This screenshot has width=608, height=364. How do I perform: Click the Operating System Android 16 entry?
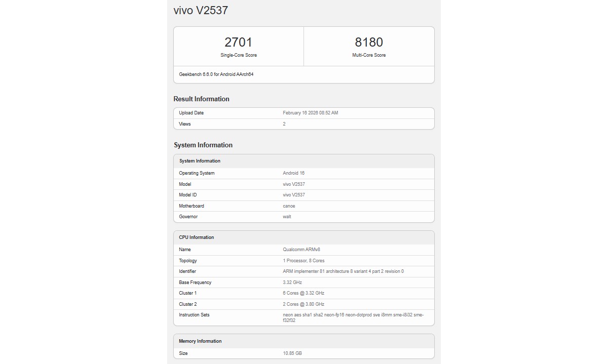click(x=294, y=173)
